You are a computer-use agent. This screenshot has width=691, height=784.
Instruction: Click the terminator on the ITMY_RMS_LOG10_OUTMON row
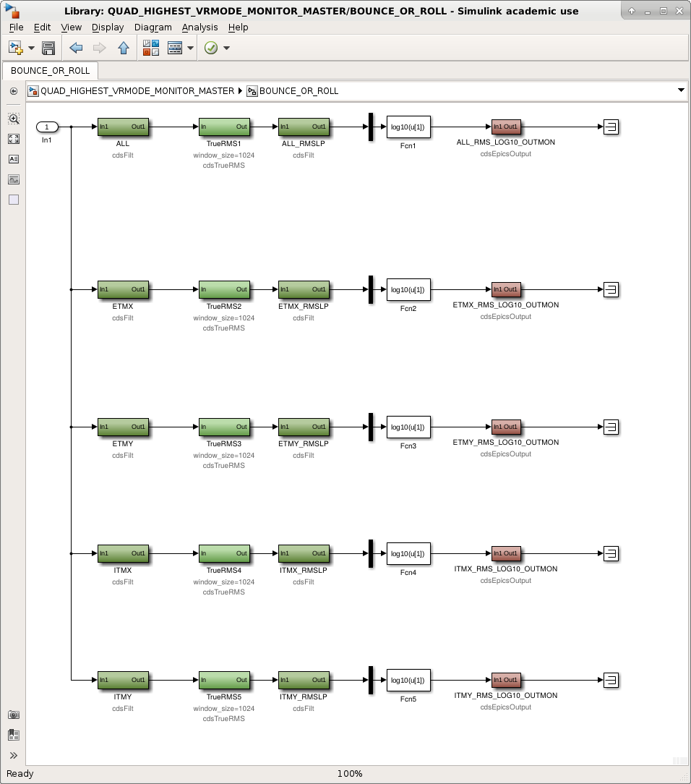[x=611, y=680]
